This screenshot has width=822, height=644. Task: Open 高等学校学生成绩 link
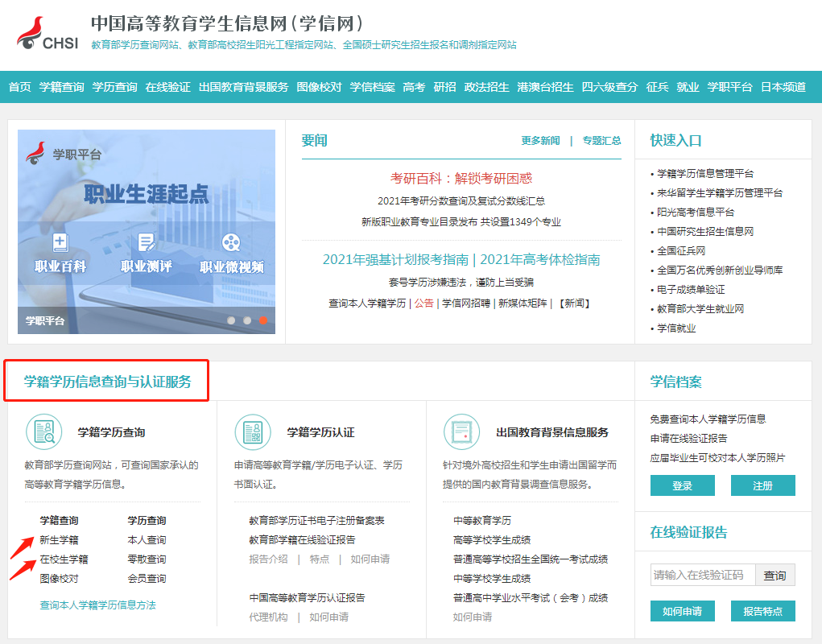pyautogui.click(x=492, y=539)
